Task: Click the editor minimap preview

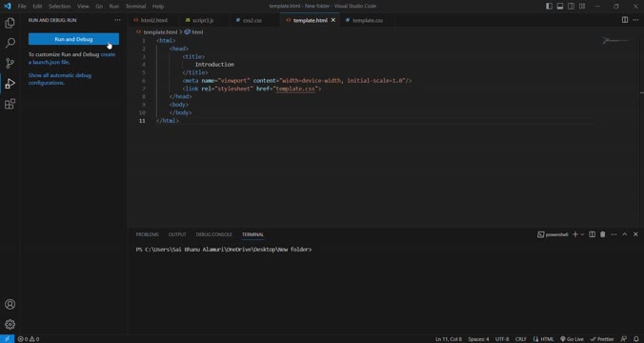Action: (x=615, y=40)
